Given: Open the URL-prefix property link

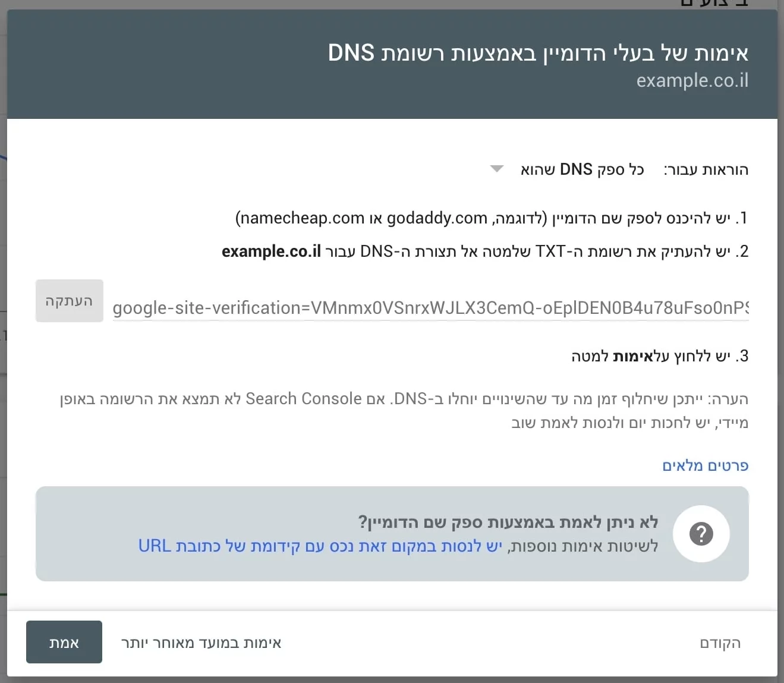Looking at the screenshot, I should [320, 546].
